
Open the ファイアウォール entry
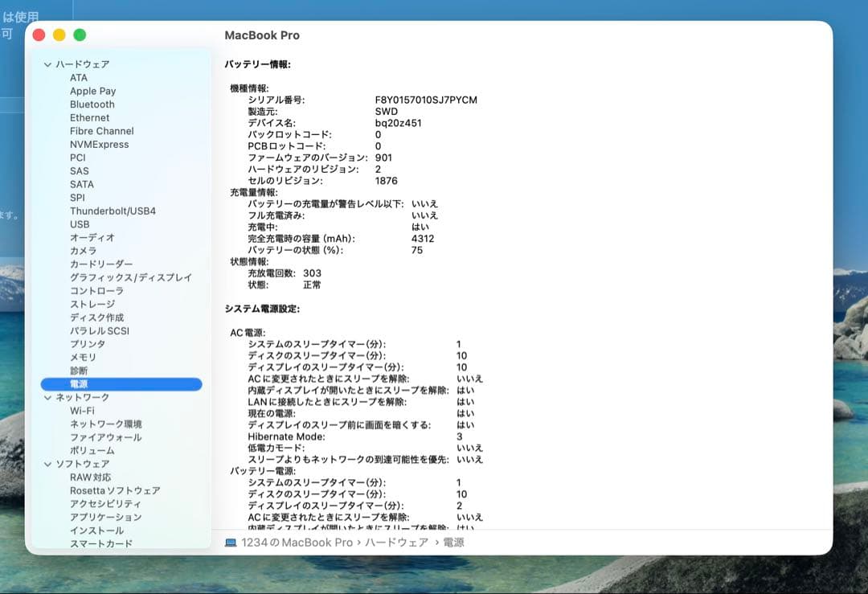tap(106, 437)
